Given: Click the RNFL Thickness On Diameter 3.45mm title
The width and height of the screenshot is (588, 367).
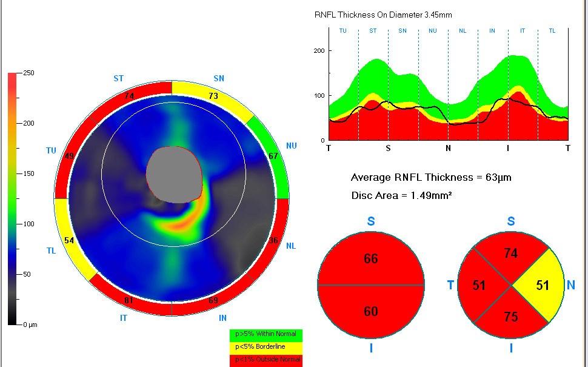Looking at the screenshot, I should click(383, 15).
